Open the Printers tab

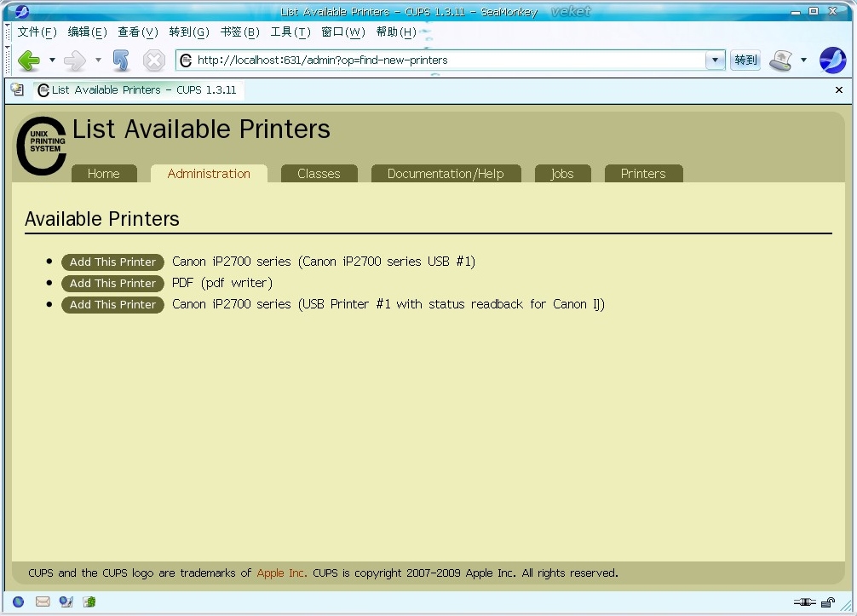[x=643, y=174]
